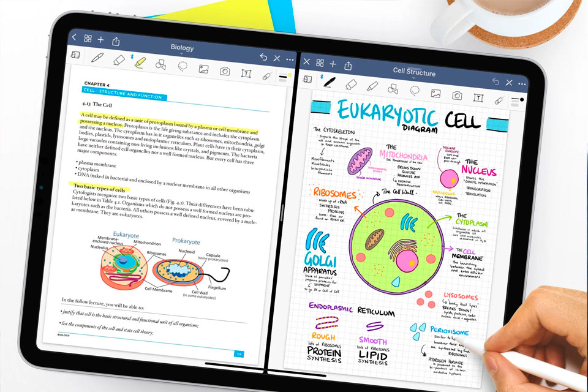Select the lasso tool in Cell Structure toolbar
This screenshot has width=588, height=392.
coord(415,90)
